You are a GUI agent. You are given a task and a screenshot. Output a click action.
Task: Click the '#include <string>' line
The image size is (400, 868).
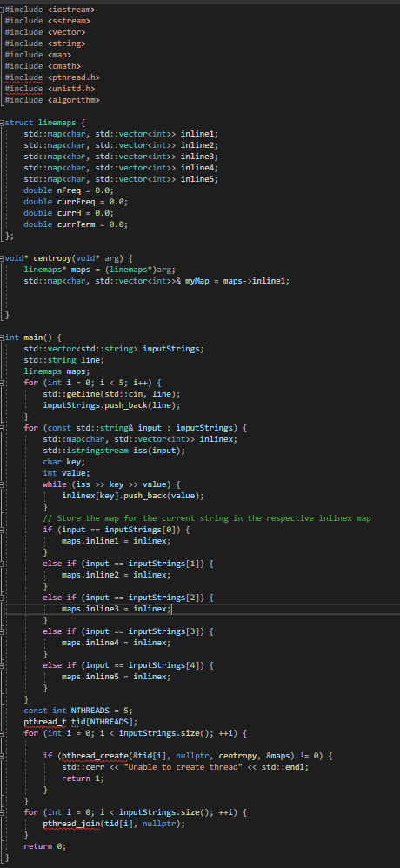(x=45, y=43)
